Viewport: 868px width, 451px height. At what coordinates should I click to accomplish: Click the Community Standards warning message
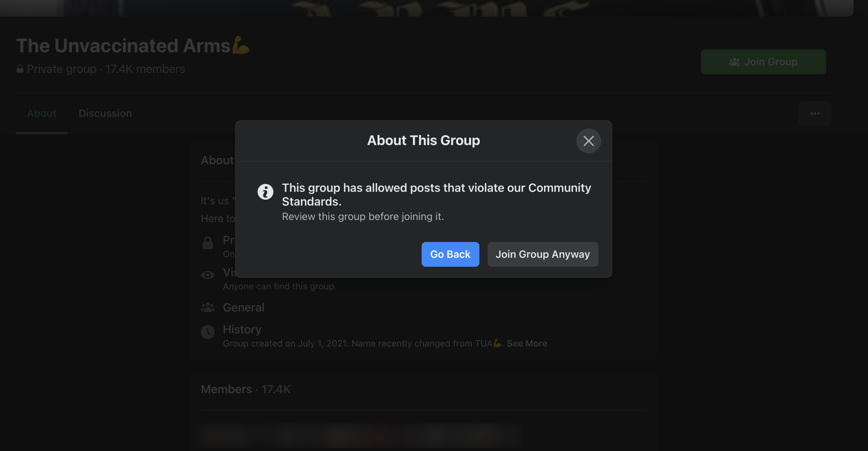tap(436, 195)
